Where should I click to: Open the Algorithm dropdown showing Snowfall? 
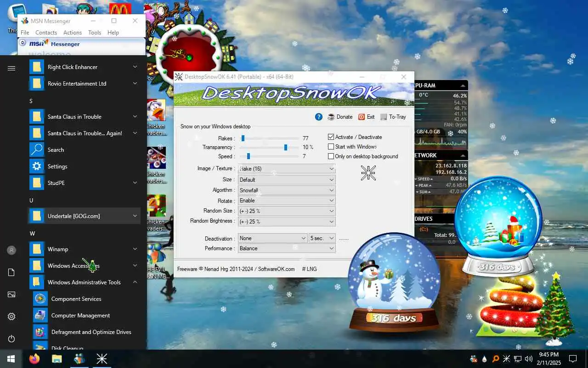point(287,190)
